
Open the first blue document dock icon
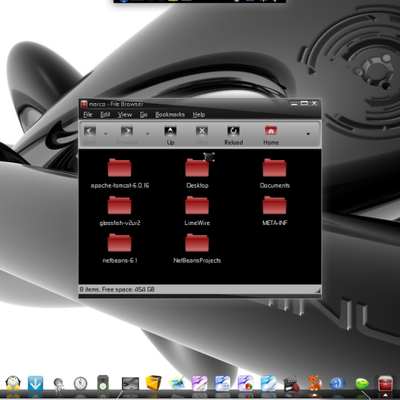pyautogui.click(x=222, y=383)
